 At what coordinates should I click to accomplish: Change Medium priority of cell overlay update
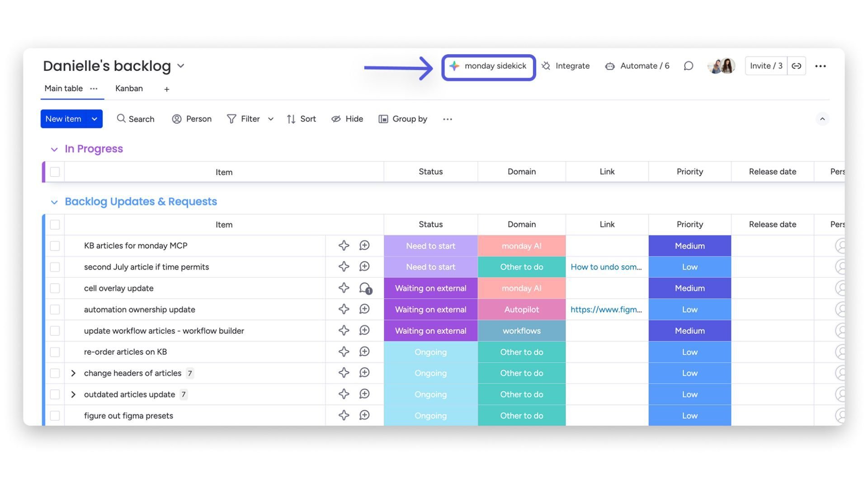pyautogui.click(x=690, y=288)
